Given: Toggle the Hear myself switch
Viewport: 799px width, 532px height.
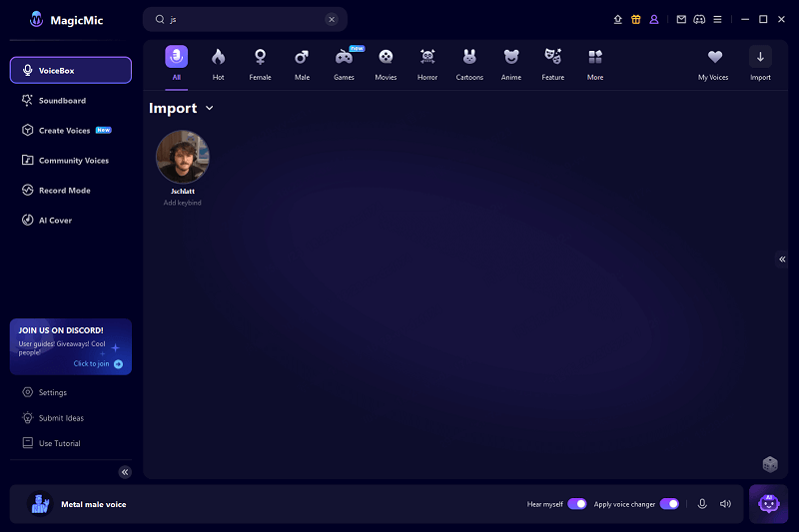Looking at the screenshot, I should [x=577, y=504].
